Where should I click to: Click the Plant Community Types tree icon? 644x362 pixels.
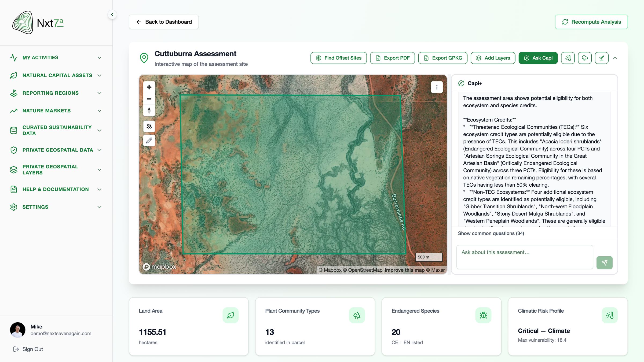click(357, 315)
